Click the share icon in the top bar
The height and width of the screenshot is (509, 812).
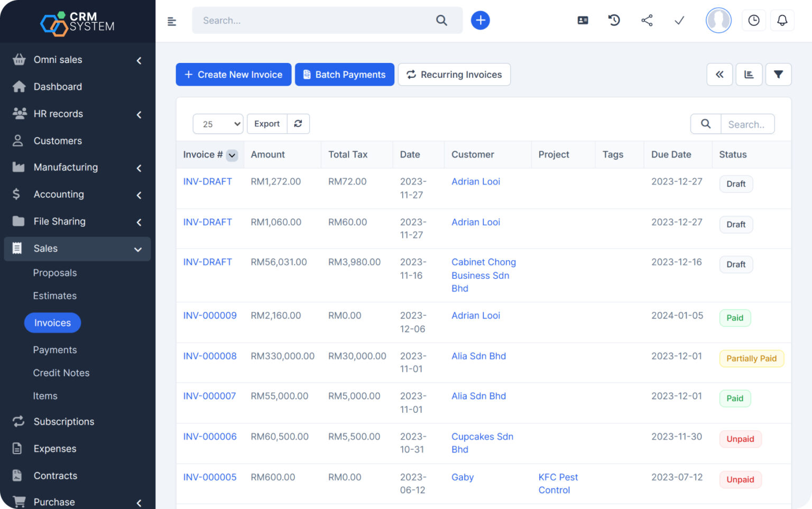click(647, 21)
